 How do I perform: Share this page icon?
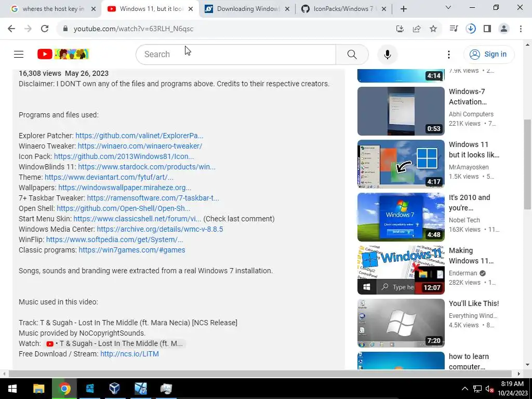pos(417,29)
